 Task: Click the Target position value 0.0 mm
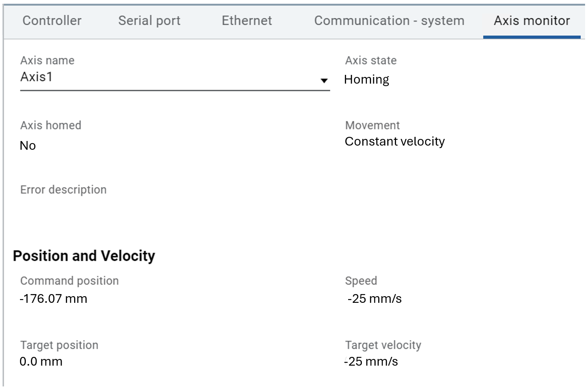(41, 361)
